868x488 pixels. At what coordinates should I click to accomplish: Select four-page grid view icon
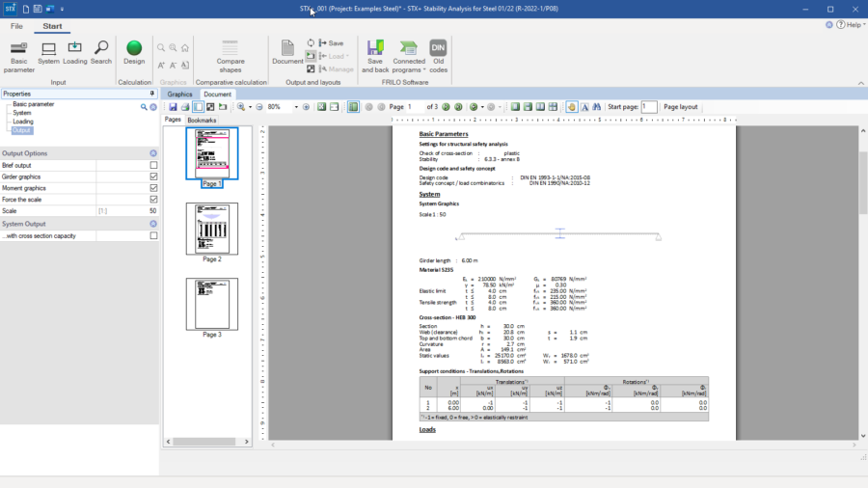(x=553, y=107)
